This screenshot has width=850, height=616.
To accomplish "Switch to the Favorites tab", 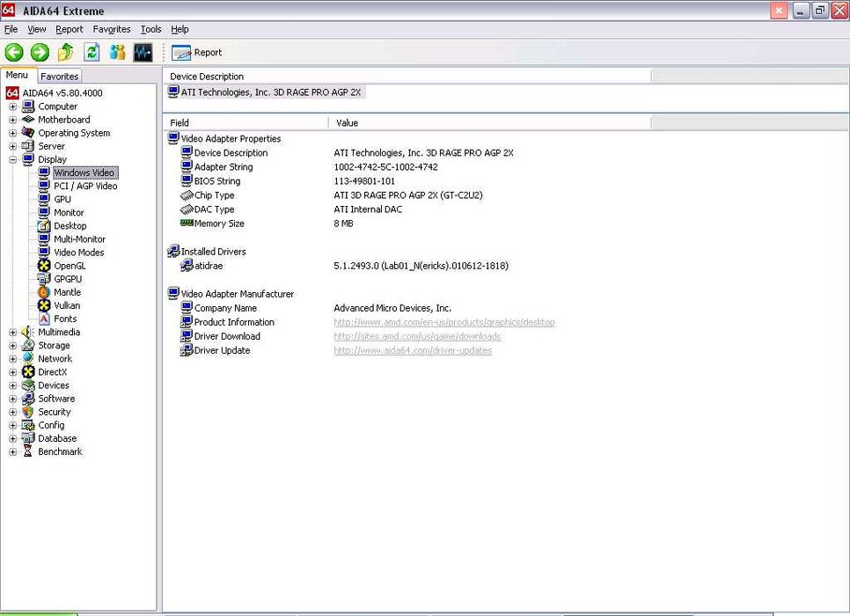I will pos(59,77).
